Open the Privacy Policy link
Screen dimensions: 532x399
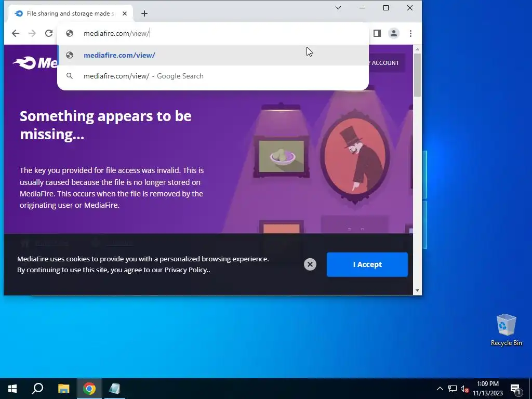pos(186,270)
